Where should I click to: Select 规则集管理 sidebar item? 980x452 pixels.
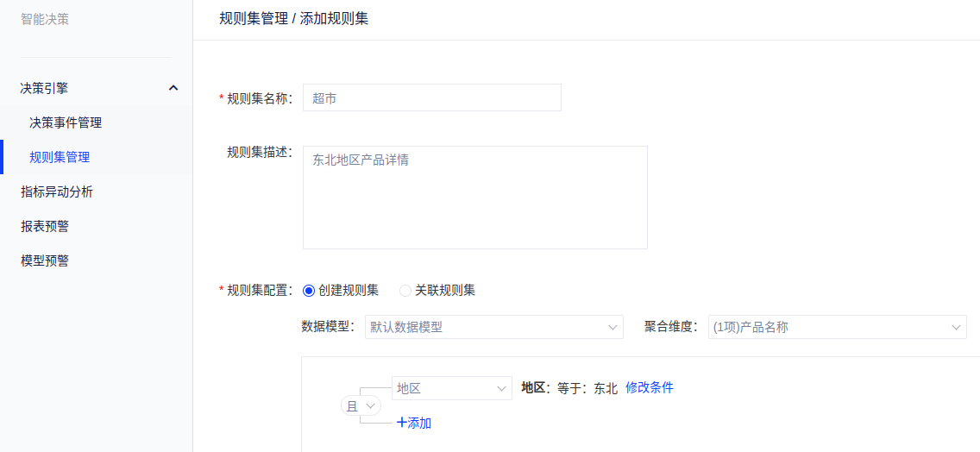[60, 157]
